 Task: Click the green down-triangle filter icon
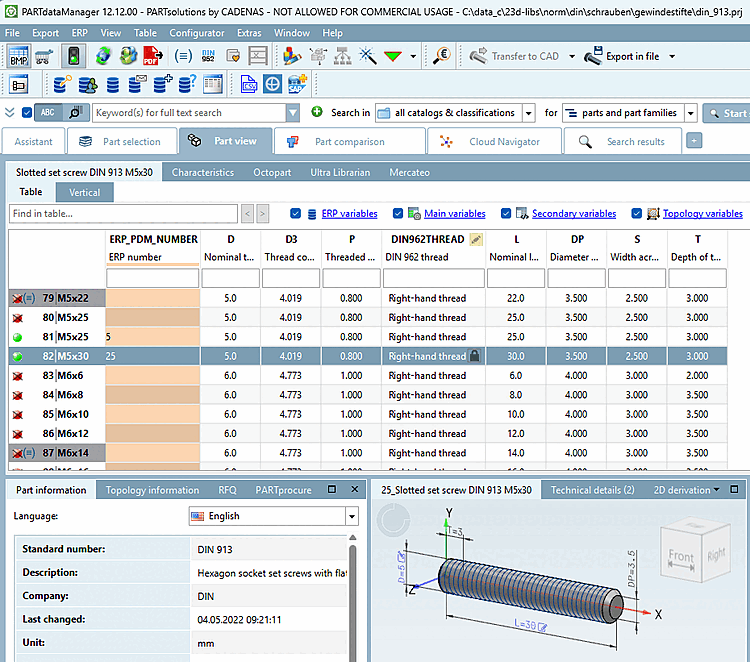[393, 56]
